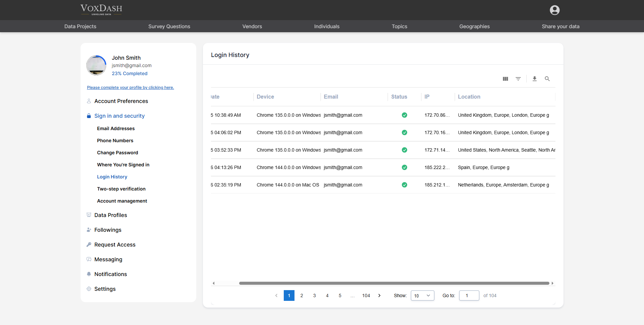This screenshot has width=644, height=325.
Task: Click the VoxDash logo
Action: [x=101, y=10]
